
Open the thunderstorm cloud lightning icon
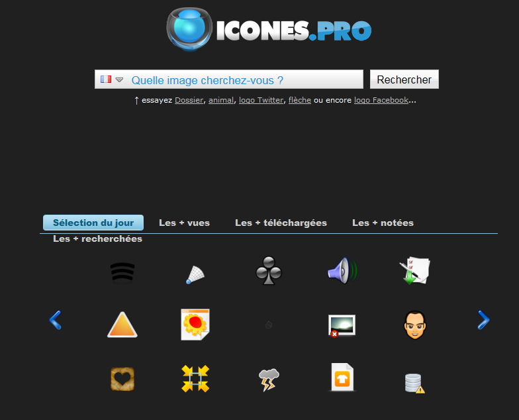[269, 380]
